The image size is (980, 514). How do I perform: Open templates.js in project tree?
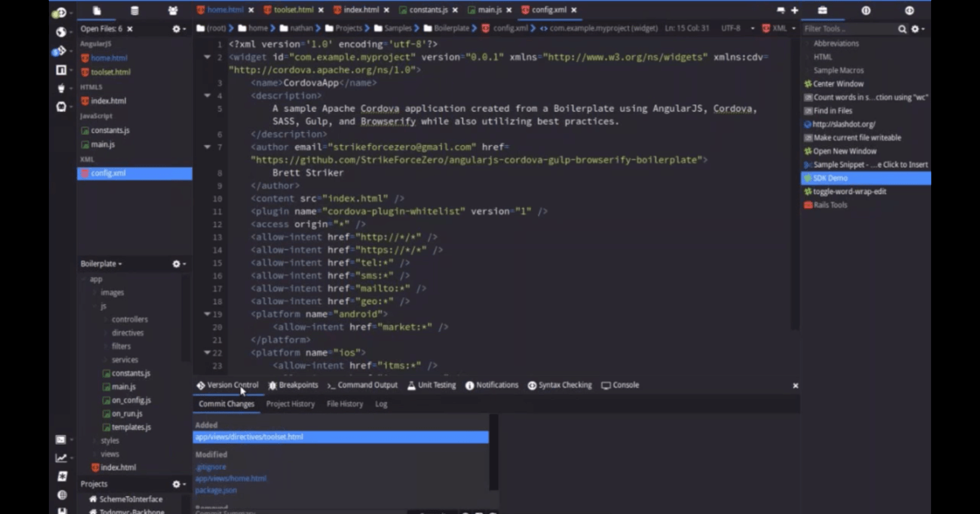point(127,427)
